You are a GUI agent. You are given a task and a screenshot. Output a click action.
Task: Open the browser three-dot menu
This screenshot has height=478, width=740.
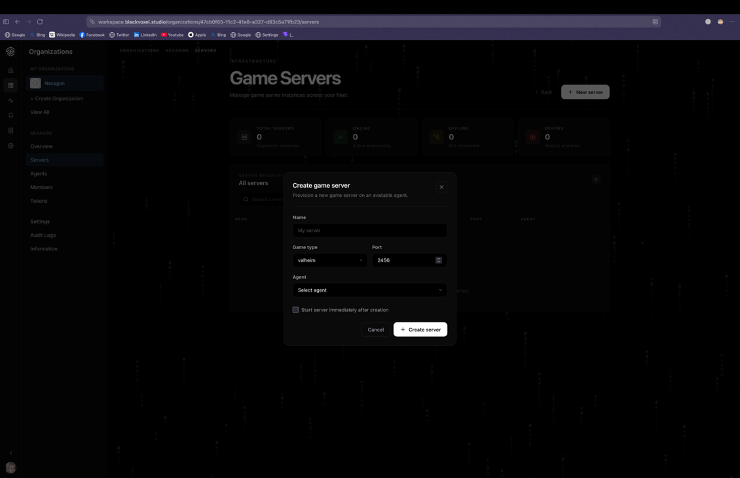click(732, 22)
